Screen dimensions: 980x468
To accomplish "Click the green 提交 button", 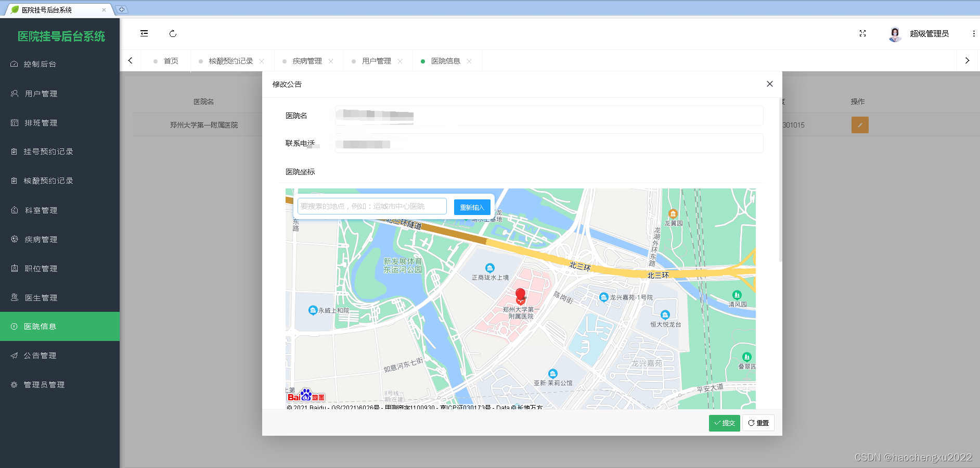I will coord(724,423).
